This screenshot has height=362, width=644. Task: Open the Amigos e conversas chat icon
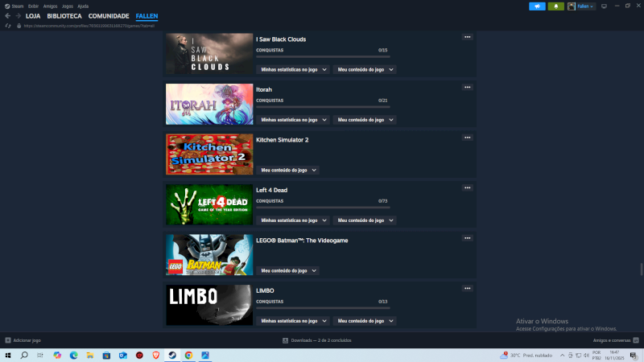636,340
